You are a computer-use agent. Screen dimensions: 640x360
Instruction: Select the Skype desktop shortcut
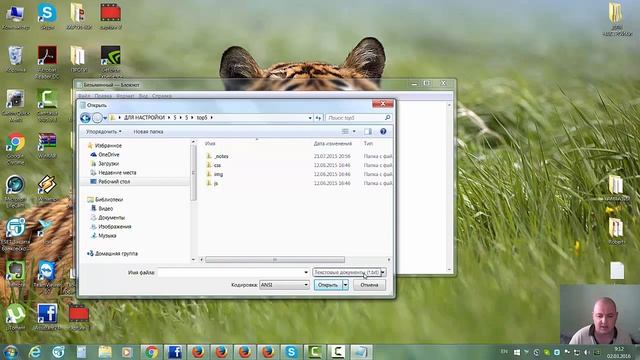[47, 17]
